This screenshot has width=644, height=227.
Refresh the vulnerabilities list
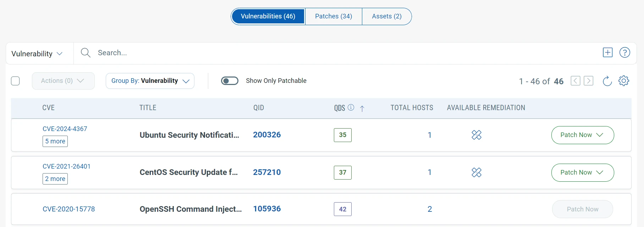[x=607, y=81]
